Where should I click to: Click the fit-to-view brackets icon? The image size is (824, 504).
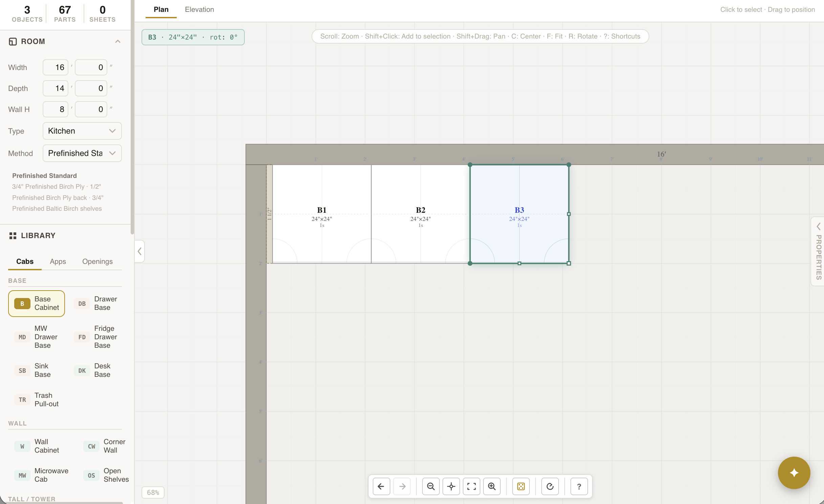pos(472,486)
